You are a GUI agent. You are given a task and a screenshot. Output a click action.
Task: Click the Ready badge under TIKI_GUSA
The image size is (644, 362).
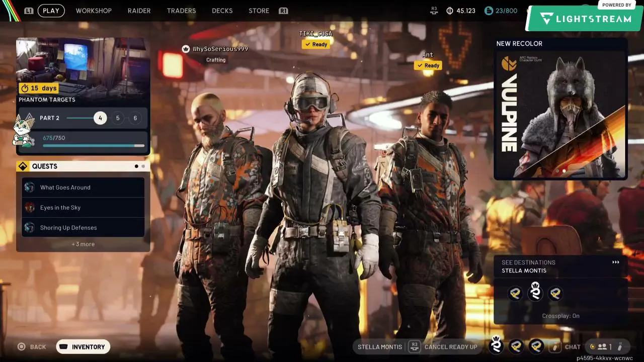point(316,44)
